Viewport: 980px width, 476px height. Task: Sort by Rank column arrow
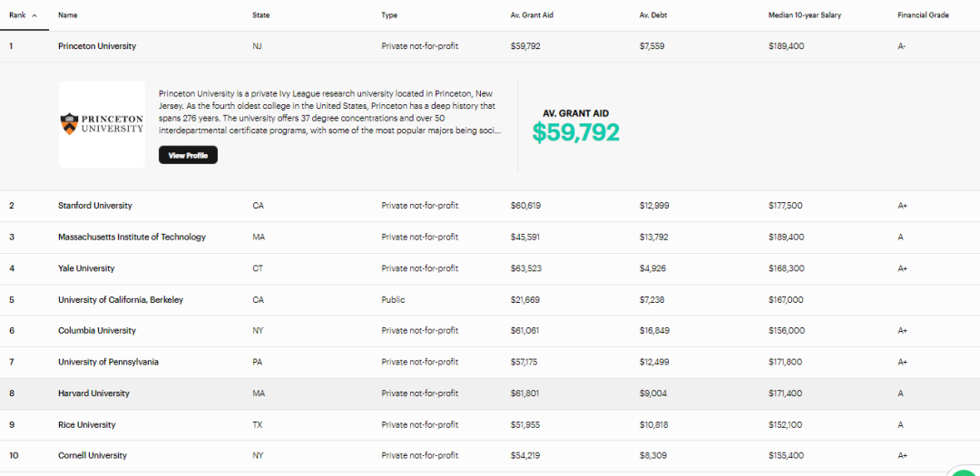pyautogui.click(x=34, y=15)
